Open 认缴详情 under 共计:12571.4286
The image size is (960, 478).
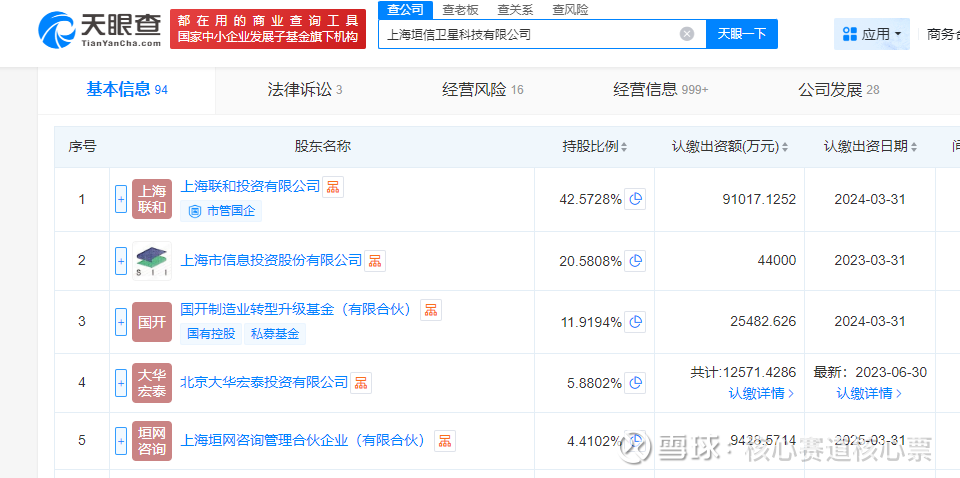(x=761, y=394)
